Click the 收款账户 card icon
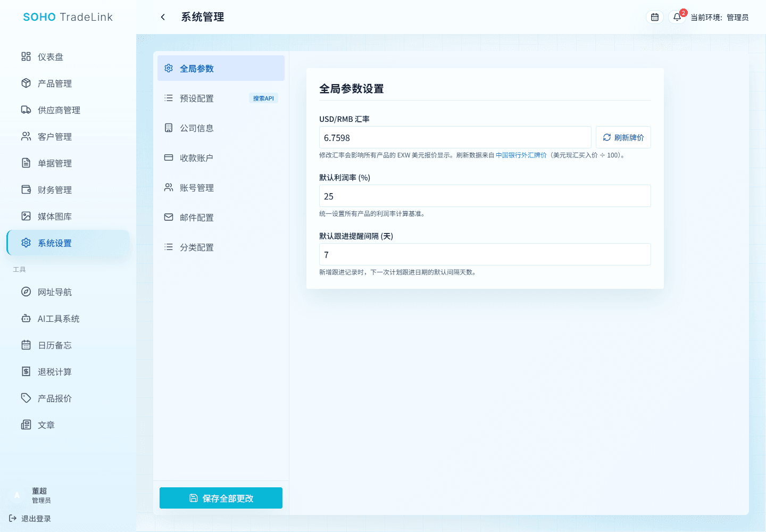This screenshot has height=532, width=766. point(169,157)
